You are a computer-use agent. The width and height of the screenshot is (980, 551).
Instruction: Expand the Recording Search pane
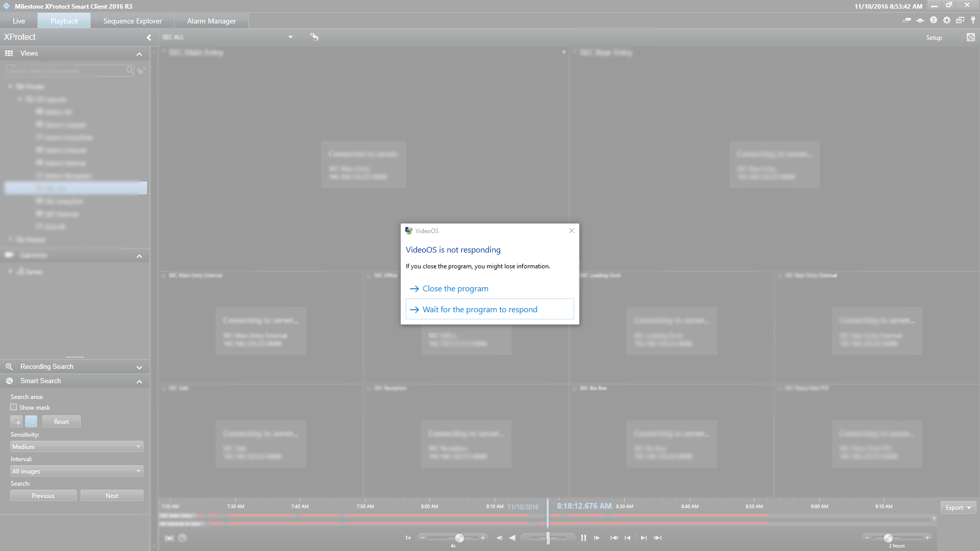tap(139, 367)
